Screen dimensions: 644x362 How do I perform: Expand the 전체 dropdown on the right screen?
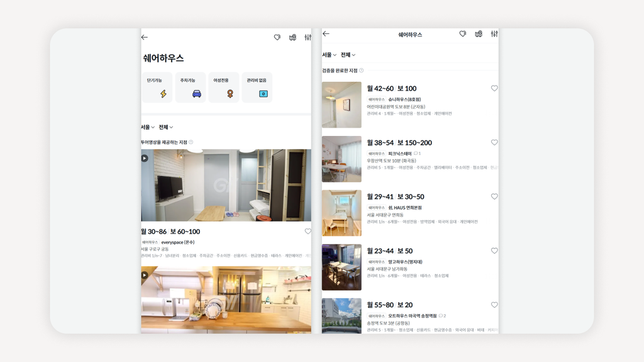click(348, 55)
